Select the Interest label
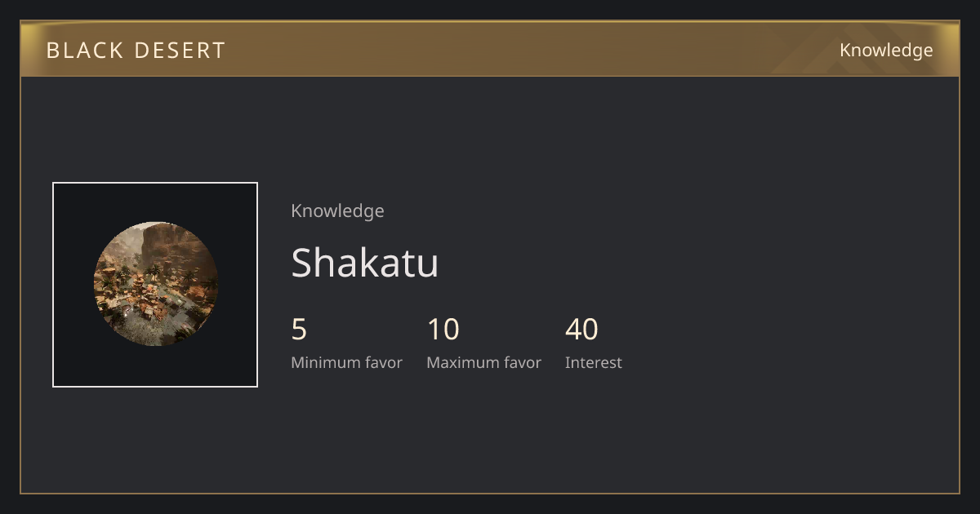 pyautogui.click(x=594, y=362)
